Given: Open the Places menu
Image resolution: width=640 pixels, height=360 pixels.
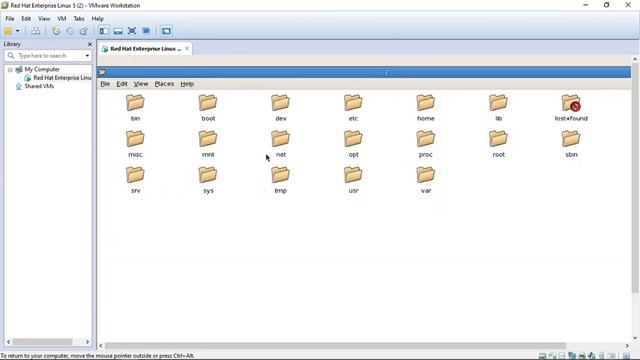Looking at the screenshot, I should click(164, 84).
